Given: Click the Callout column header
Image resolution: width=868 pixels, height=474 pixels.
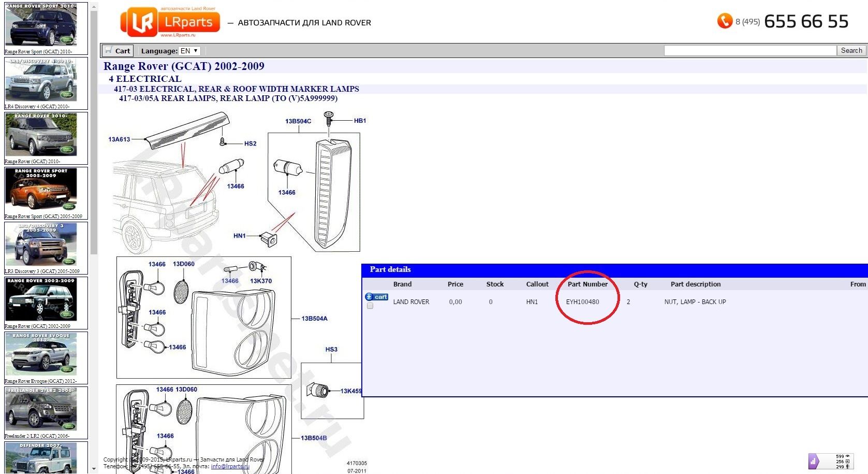Looking at the screenshot, I should click(x=537, y=284).
